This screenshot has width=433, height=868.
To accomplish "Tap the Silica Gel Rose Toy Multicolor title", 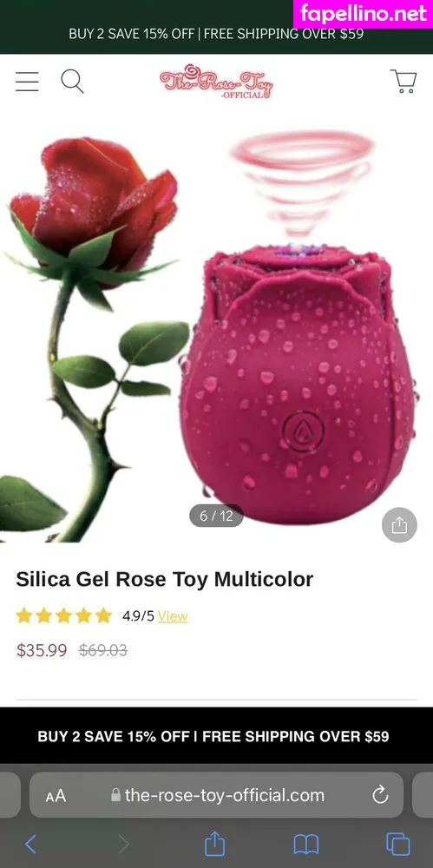I will [165, 579].
